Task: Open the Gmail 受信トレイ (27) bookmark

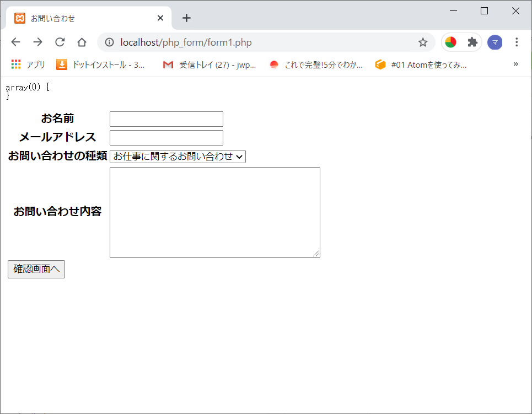Action: (209, 64)
